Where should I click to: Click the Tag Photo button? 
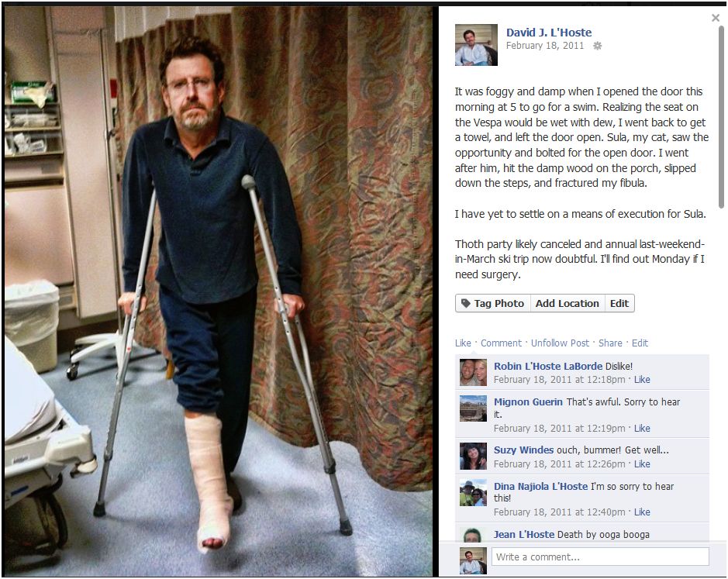point(492,303)
